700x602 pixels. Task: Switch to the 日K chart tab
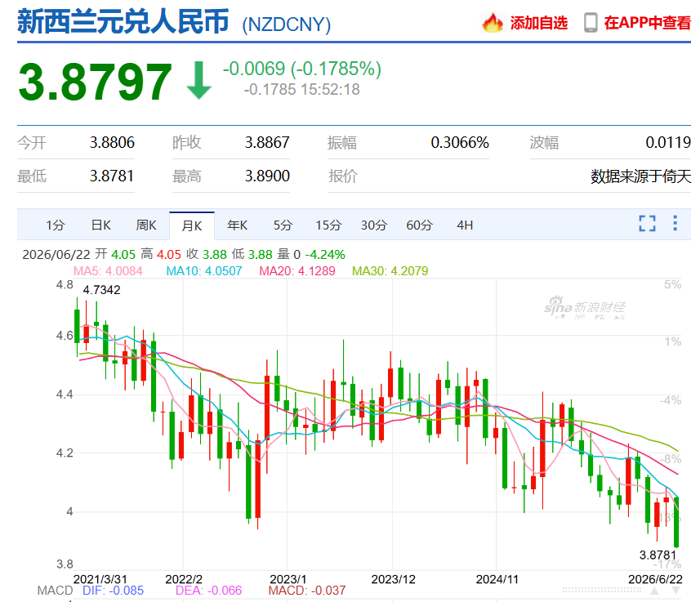(101, 225)
